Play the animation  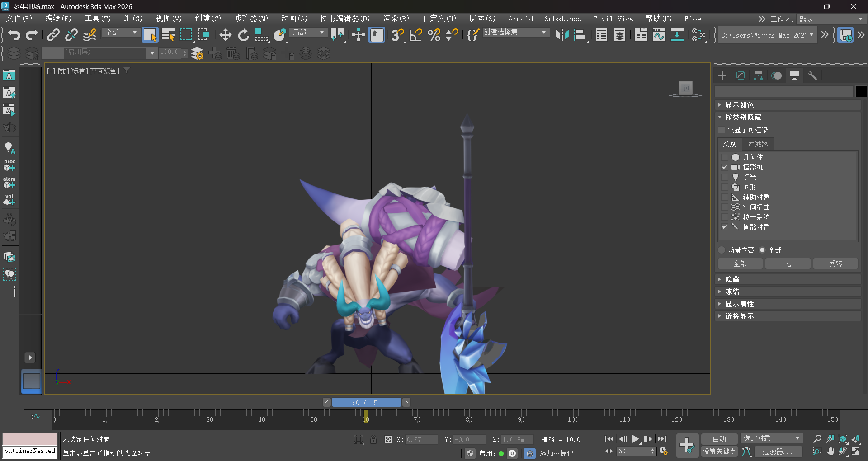tap(636, 439)
